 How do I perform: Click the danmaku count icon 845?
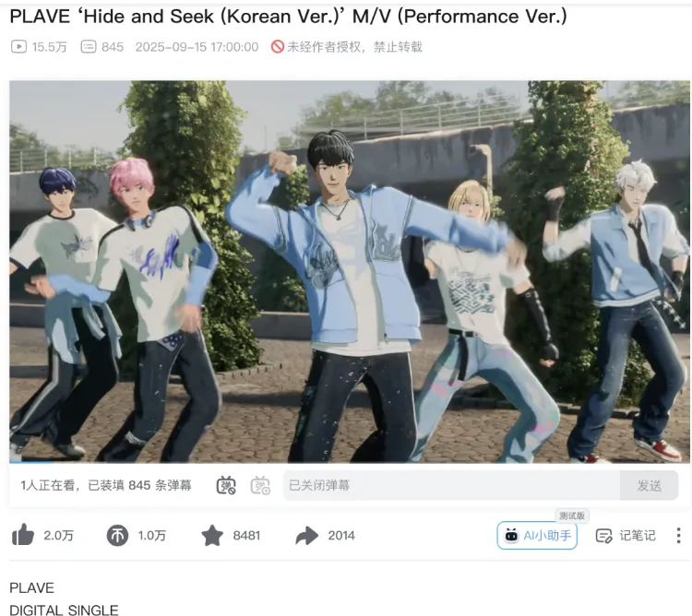click(x=89, y=47)
